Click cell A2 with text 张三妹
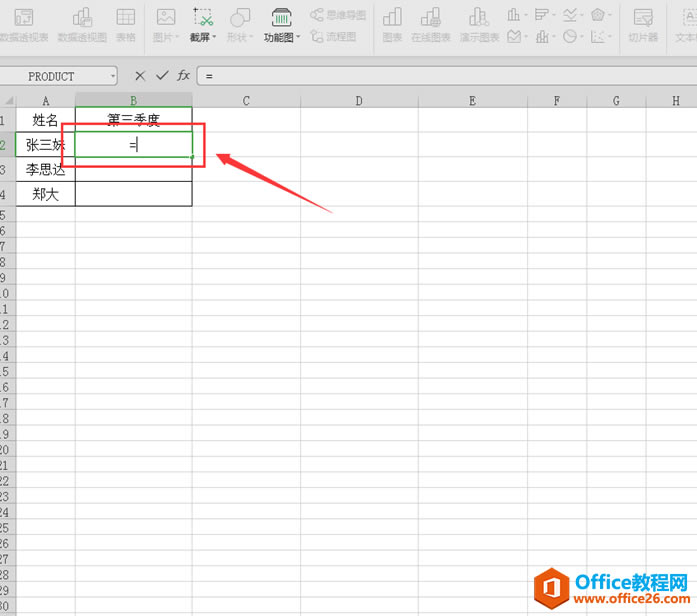 pos(45,144)
